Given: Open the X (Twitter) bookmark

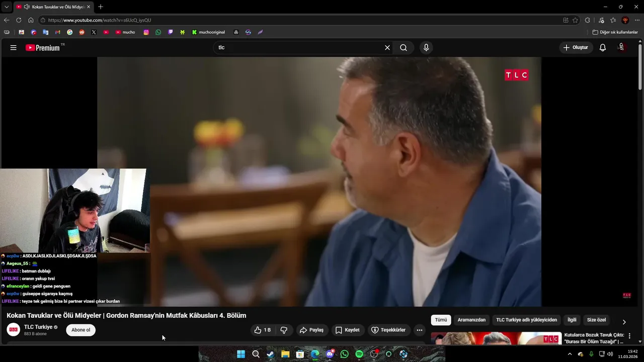Looking at the screenshot, I should coord(94,32).
